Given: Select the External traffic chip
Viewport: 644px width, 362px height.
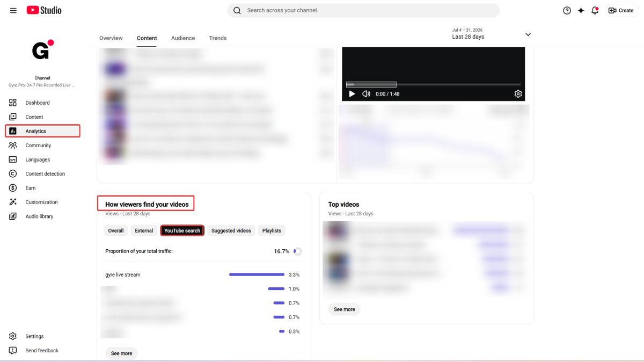Looking at the screenshot, I should tap(144, 230).
